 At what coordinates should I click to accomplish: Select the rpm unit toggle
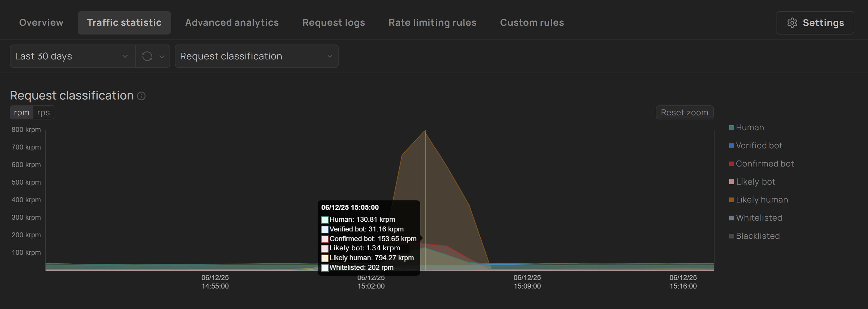22,113
